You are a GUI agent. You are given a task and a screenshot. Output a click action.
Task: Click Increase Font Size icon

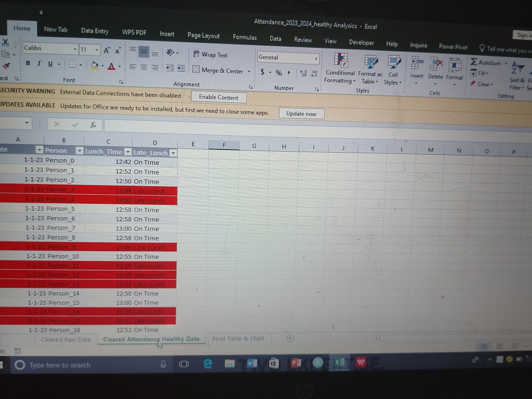point(106,51)
